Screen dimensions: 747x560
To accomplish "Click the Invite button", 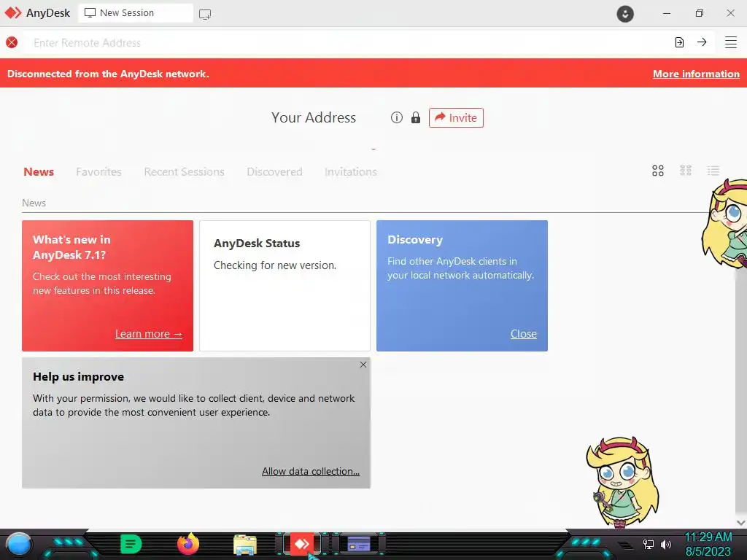I will [x=456, y=117].
